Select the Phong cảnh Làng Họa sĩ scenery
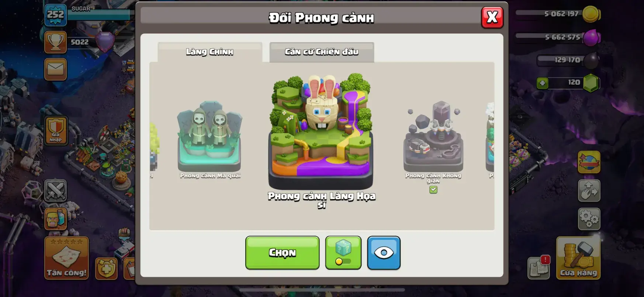644x297 pixels. [321, 131]
